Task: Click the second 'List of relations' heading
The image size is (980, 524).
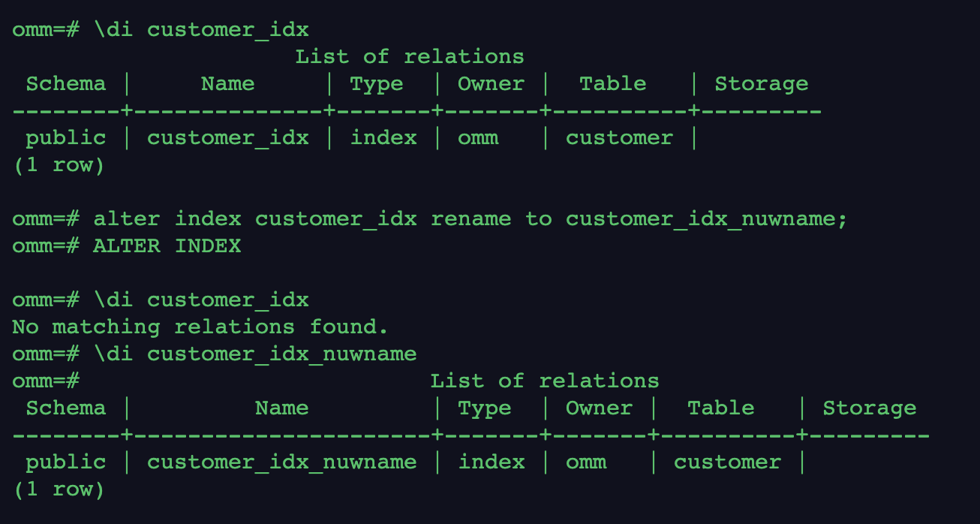Action: tap(544, 381)
